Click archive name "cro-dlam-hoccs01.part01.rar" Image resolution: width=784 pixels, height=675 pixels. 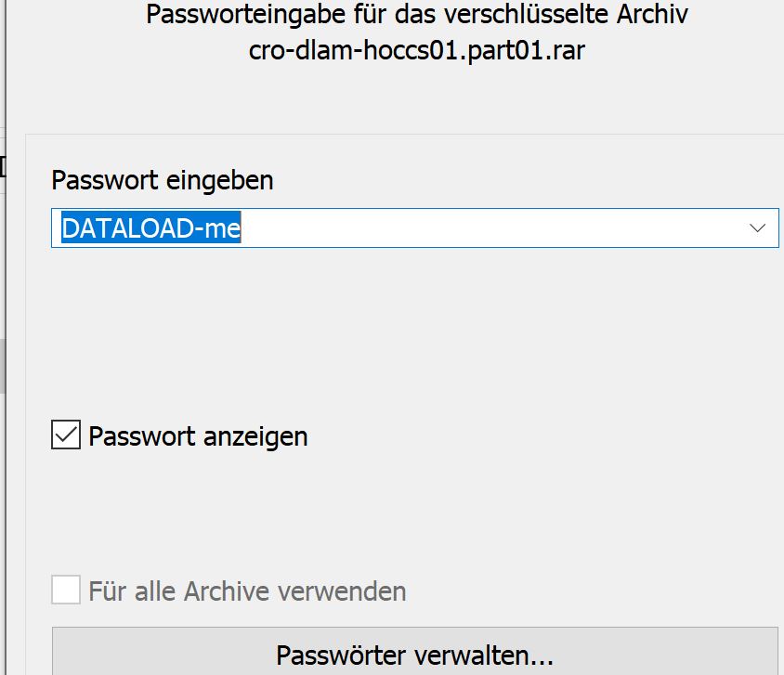tap(417, 50)
